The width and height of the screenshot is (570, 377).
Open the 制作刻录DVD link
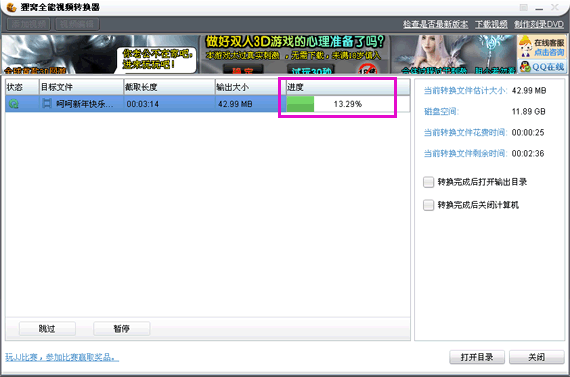[x=539, y=24]
